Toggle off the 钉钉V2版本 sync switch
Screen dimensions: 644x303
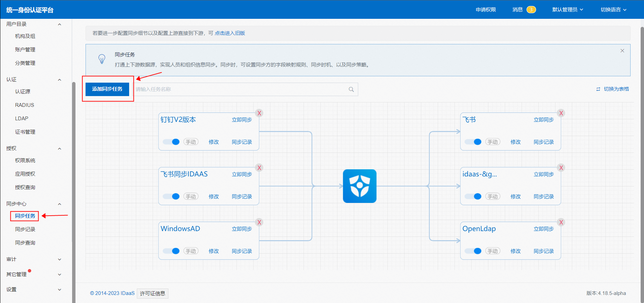tap(171, 142)
